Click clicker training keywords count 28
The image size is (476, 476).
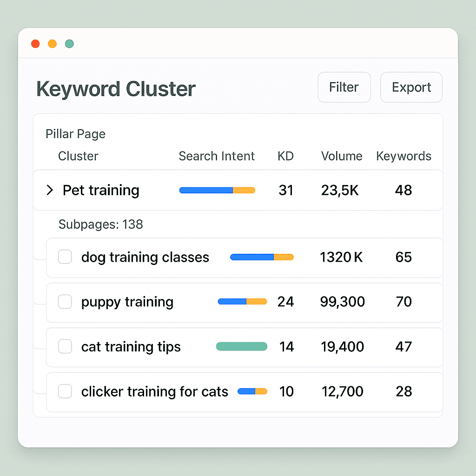pos(404,391)
